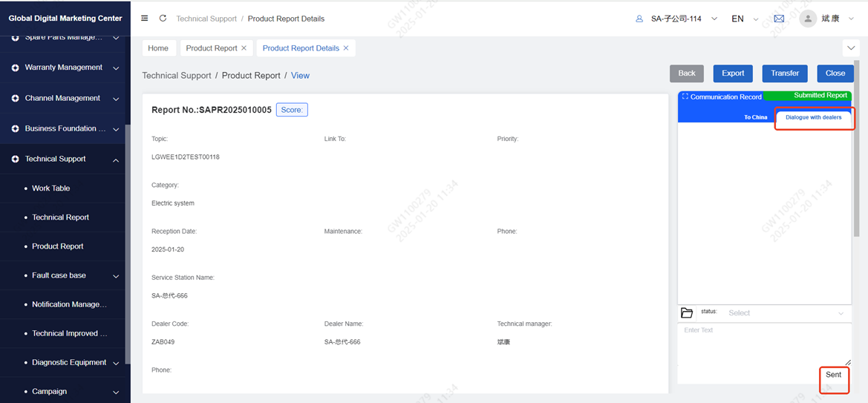Click the Transfer button
Image resolution: width=868 pixels, height=403 pixels.
[x=784, y=73]
